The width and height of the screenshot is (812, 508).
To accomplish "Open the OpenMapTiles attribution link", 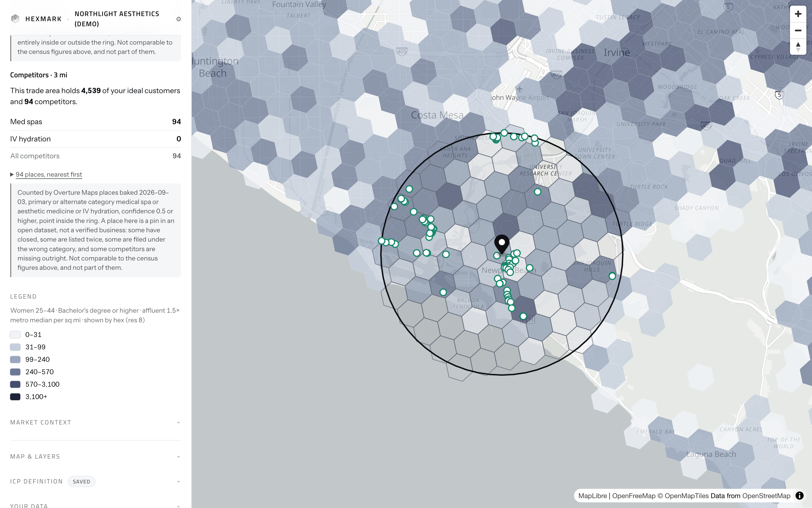I will (683, 496).
